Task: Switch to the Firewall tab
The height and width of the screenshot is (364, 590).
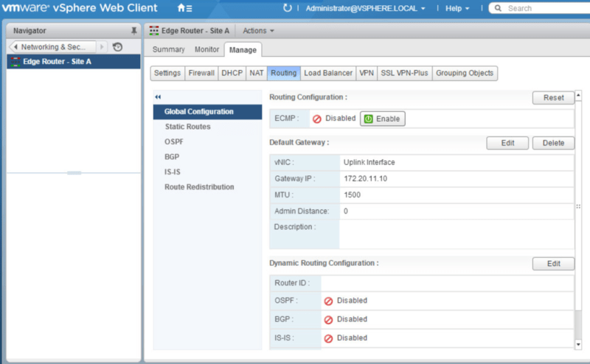Action: [201, 73]
